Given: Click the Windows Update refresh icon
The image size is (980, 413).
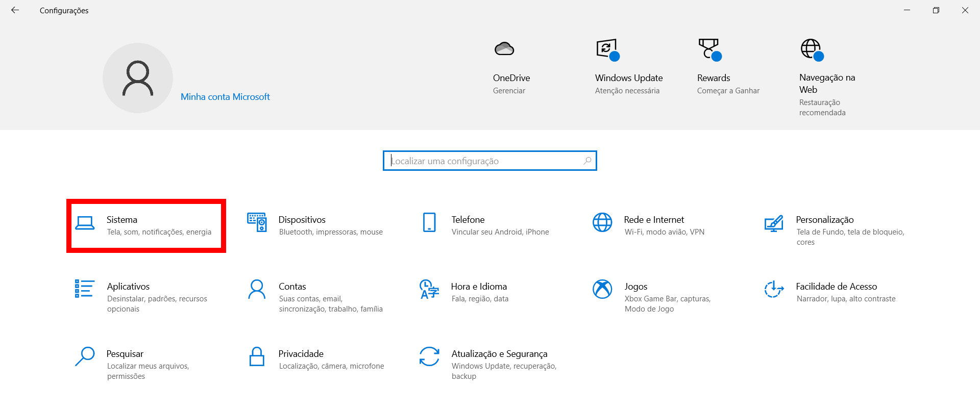Looking at the screenshot, I should [607, 49].
